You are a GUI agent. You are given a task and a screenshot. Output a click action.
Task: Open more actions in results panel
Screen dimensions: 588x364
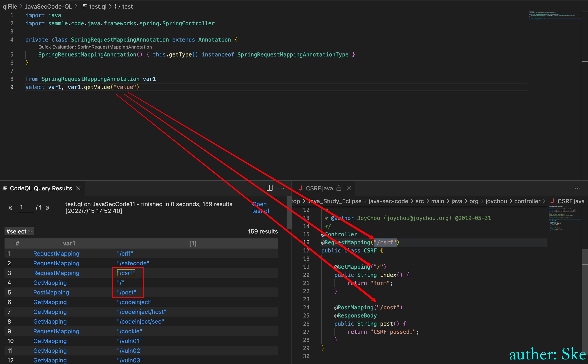pos(281,188)
